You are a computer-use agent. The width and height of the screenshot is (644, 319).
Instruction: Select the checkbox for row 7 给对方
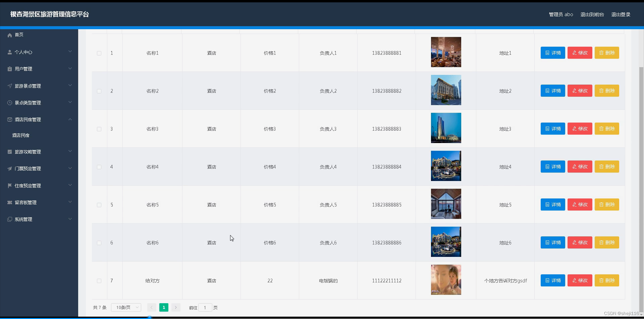point(99,281)
